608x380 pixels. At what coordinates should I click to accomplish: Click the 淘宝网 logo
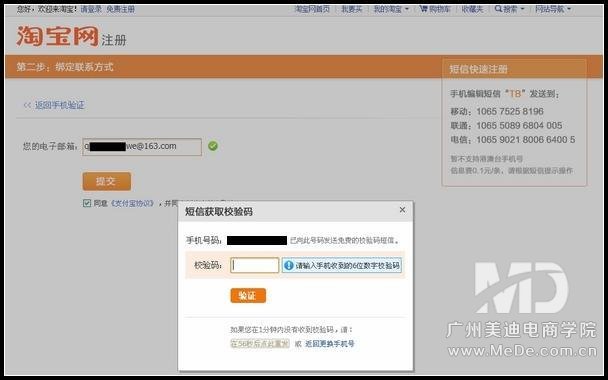[57, 36]
